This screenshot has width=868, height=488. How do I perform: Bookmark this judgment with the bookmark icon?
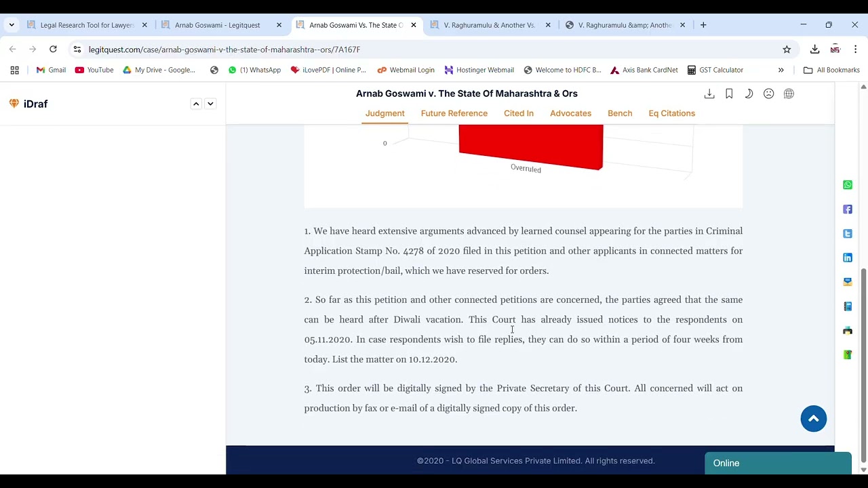(729, 94)
